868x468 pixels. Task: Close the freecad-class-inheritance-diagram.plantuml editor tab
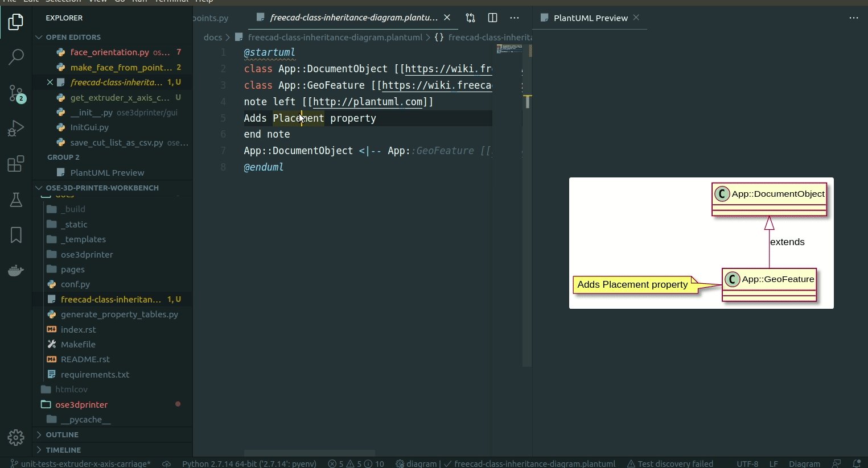447,18
